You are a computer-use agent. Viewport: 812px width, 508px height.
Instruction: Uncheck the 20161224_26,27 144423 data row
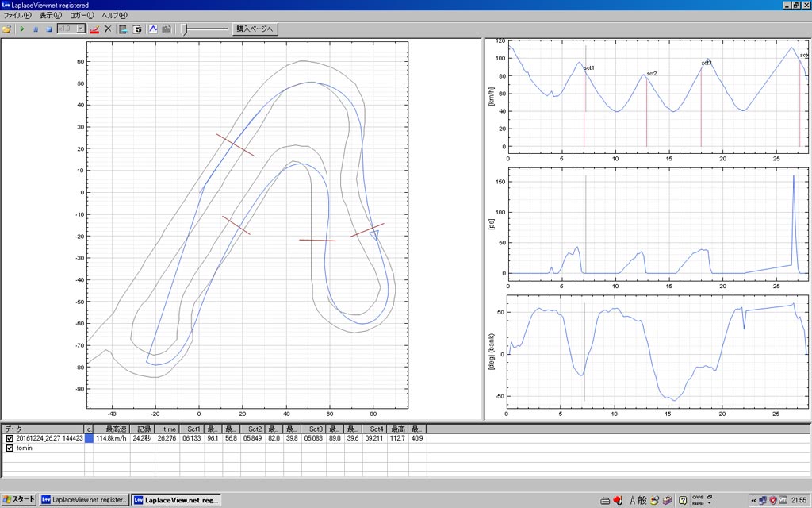coord(10,438)
